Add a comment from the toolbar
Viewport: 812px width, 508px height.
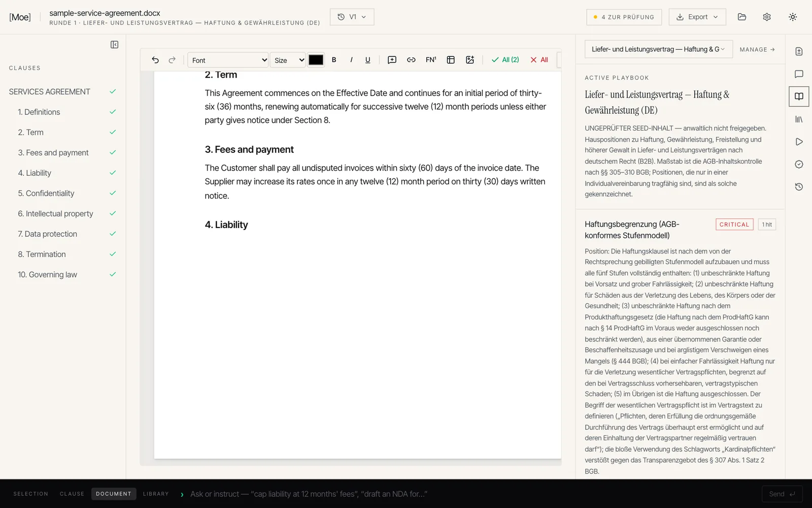(392, 60)
